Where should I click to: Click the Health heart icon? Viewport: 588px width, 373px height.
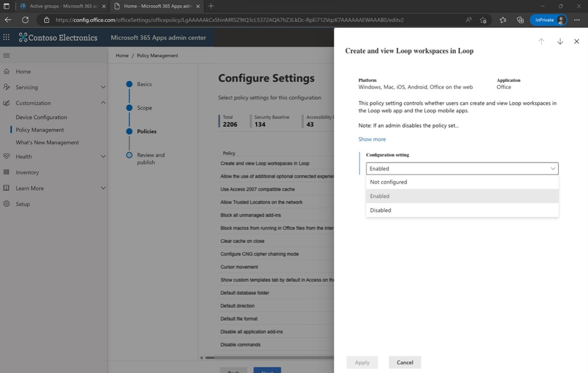tap(6, 157)
